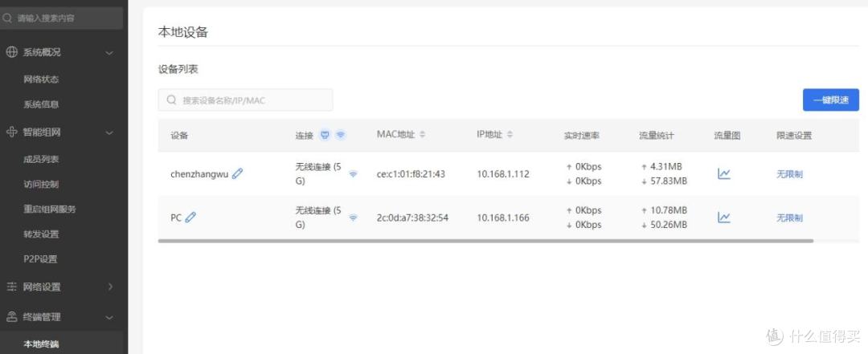Screen dimensions: 868x354
Task: Expand the 网络设置 section chevron
Action: [109, 287]
